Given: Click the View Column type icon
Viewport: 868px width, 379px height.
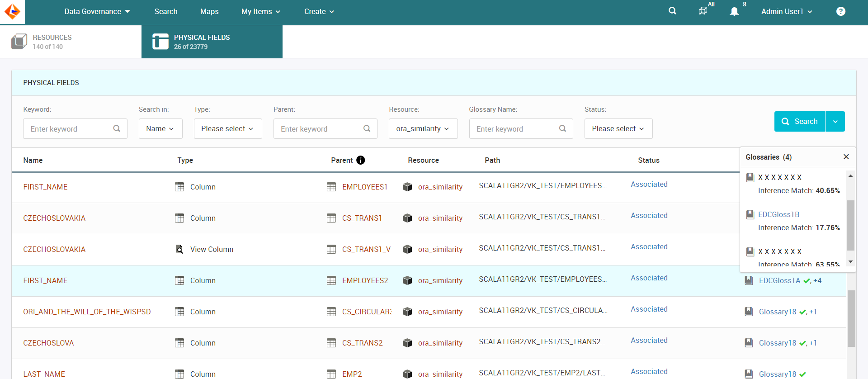Looking at the screenshot, I should tap(179, 249).
